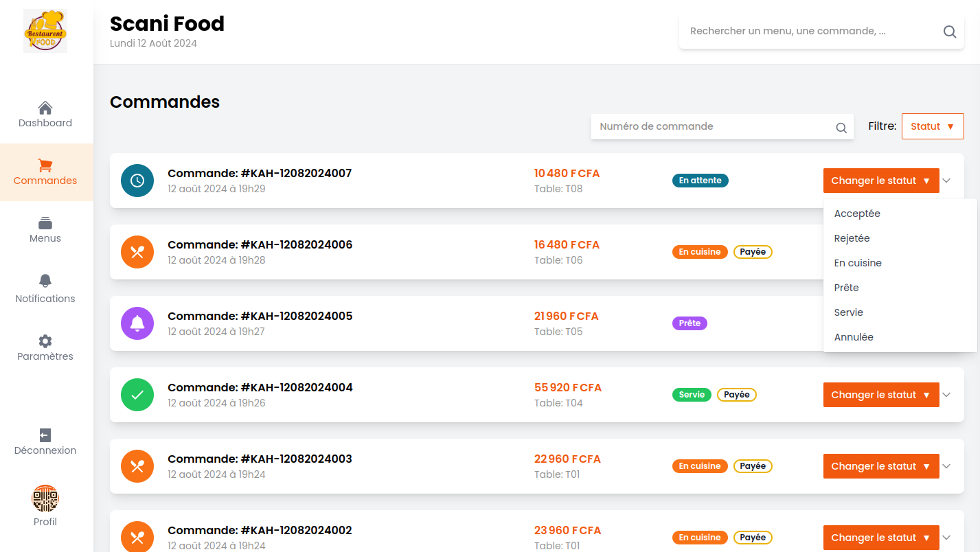Click the Restaurant Food logo
Viewport: 980px width, 552px height.
click(45, 31)
